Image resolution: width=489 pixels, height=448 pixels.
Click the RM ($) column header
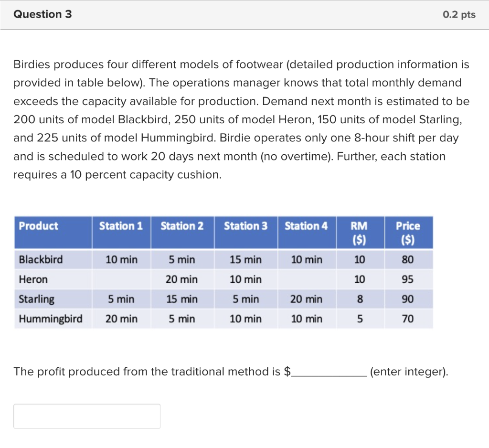point(360,233)
